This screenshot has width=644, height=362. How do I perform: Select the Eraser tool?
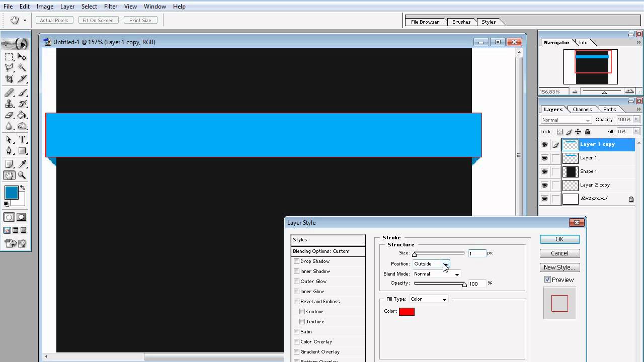[x=9, y=115]
